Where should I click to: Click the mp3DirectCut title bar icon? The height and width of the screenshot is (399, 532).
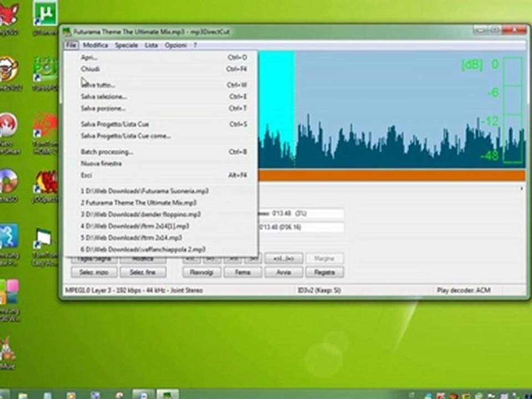coord(67,32)
